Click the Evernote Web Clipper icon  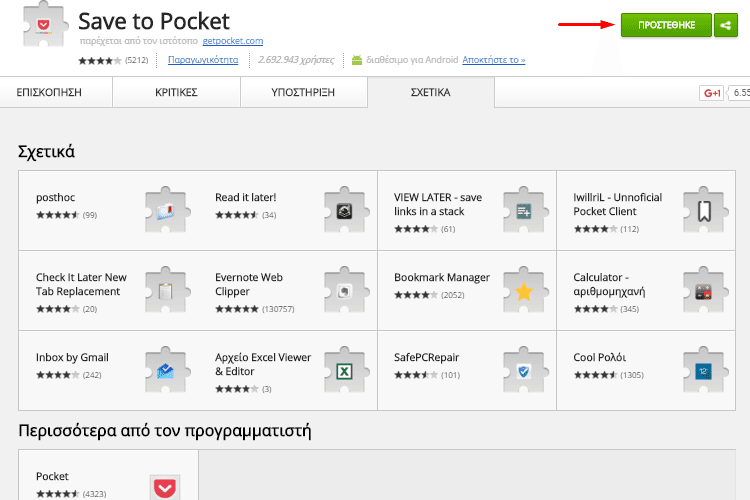345,290
